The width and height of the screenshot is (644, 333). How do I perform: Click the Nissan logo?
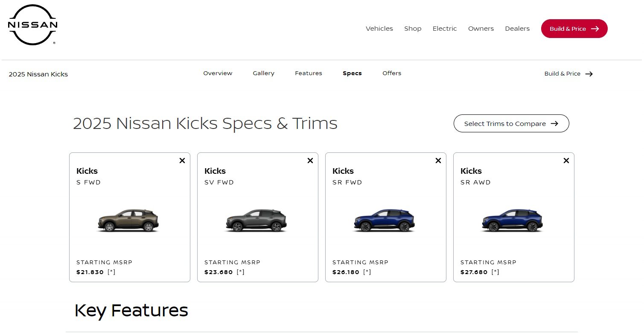click(32, 25)
